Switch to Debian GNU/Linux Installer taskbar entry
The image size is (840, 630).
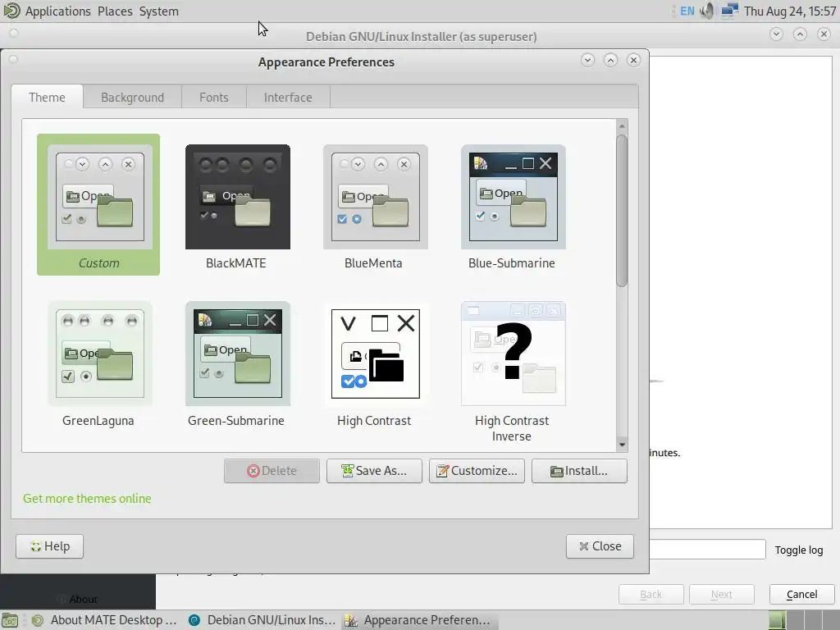pyautogui.click(x=262, y=620)
